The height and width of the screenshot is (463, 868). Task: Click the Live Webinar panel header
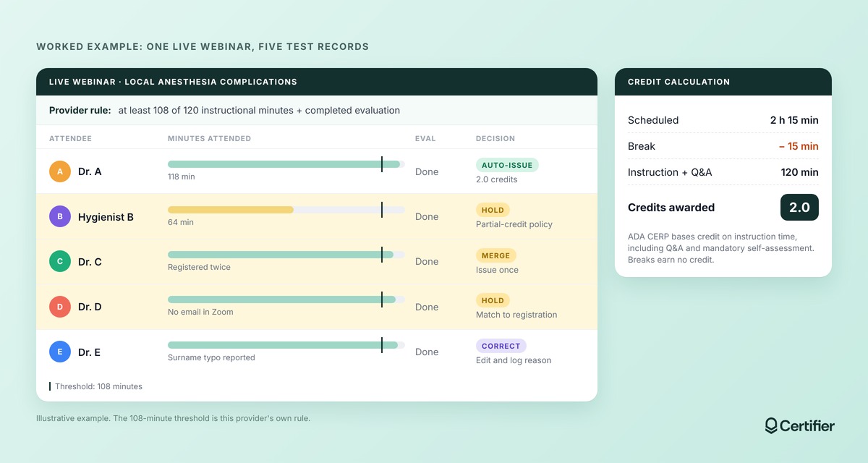tap(317, 82)
